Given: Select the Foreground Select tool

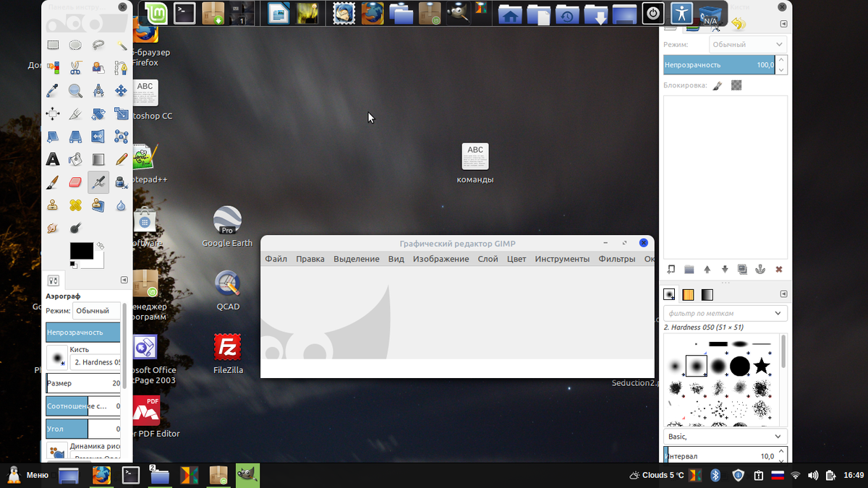Looking at the screenshot, I should click(98, 68).
